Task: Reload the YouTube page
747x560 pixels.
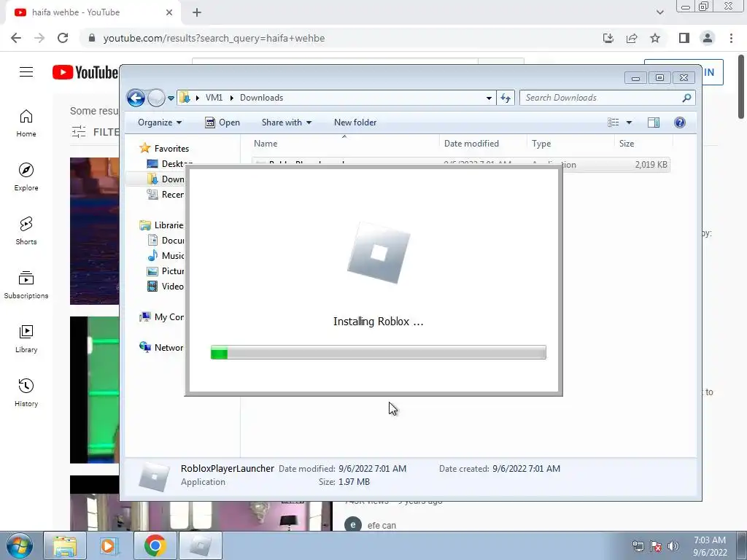Action: [x=63, y=38]
